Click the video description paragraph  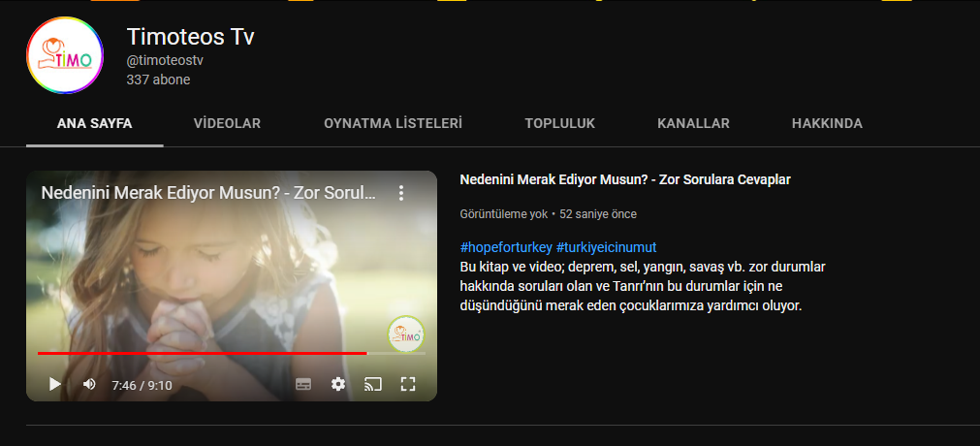click(643, 286)
